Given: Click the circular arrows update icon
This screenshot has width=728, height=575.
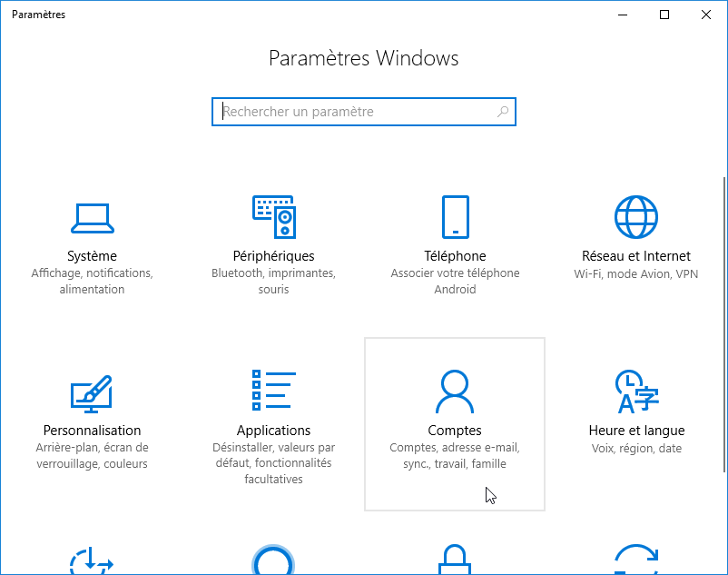Looking at the screenshot, I should [636, 560].
